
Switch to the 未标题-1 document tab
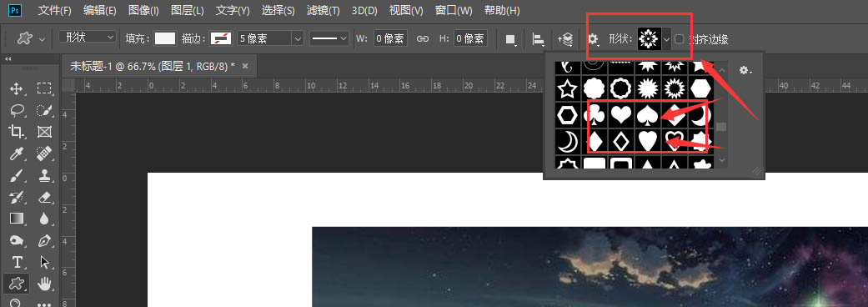153,66
